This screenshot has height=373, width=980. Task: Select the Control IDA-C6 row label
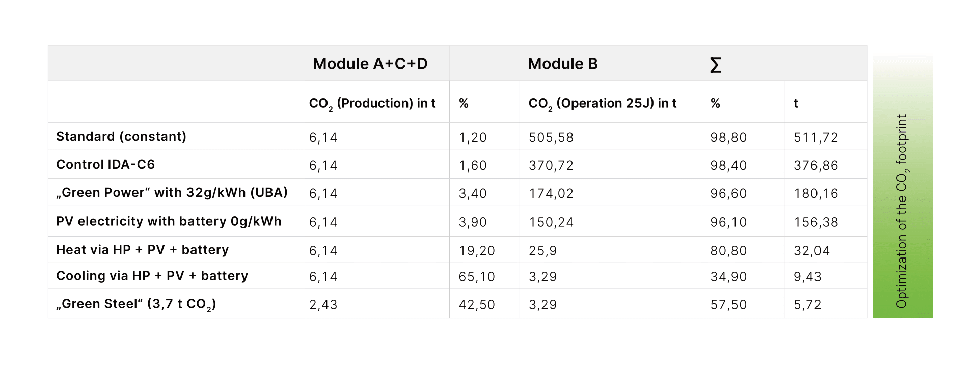105,164
